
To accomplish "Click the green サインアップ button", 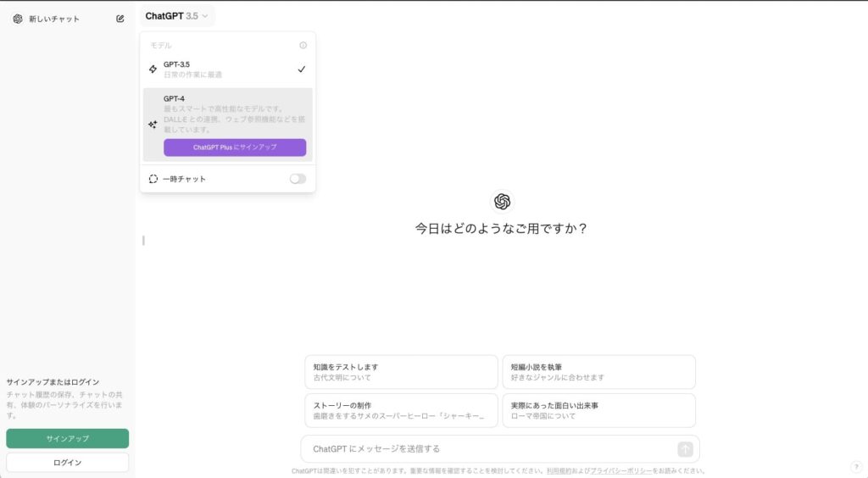I will pyautogui.click(x=68, y=438).
